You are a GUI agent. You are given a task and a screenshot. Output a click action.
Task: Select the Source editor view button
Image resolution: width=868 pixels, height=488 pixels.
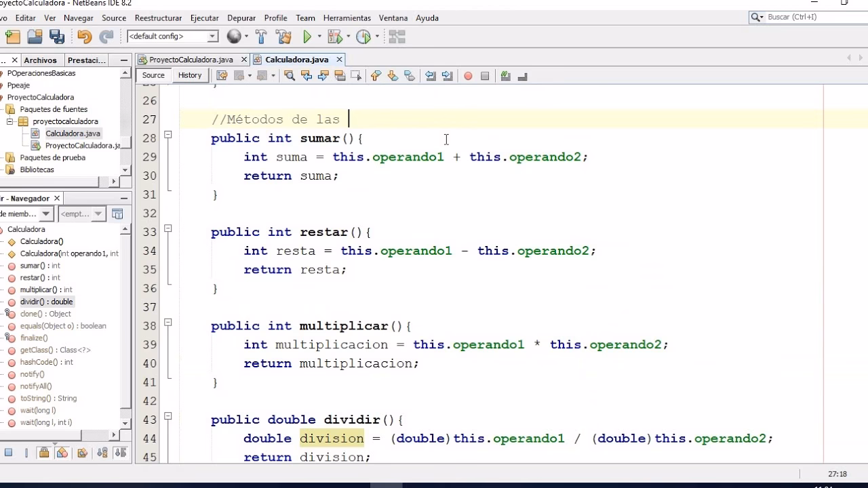point(153,75)
